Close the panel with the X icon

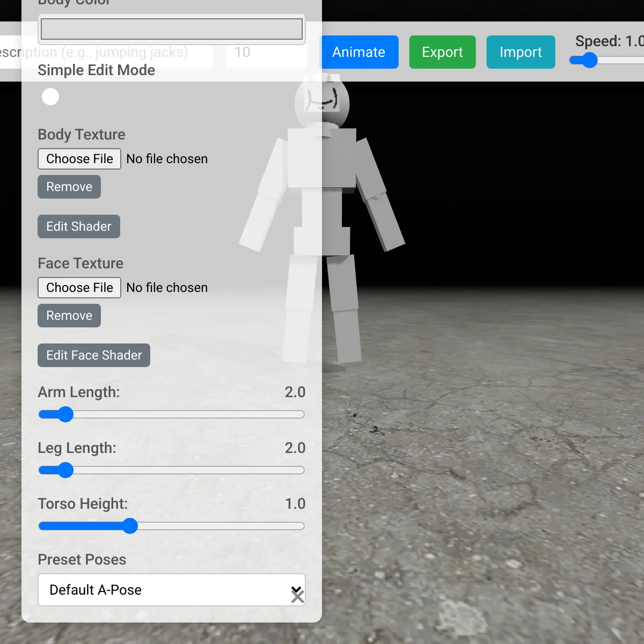(x=298, y=597)
